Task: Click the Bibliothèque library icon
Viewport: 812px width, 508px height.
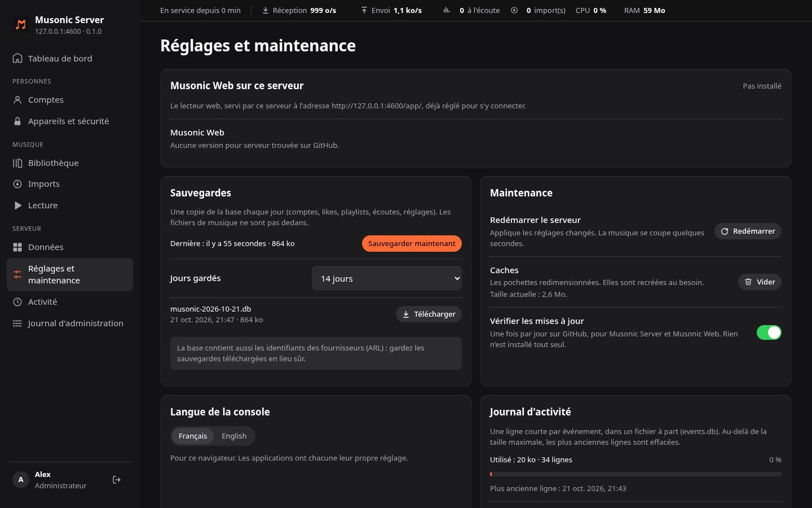Action: click(x=17, y=163)
